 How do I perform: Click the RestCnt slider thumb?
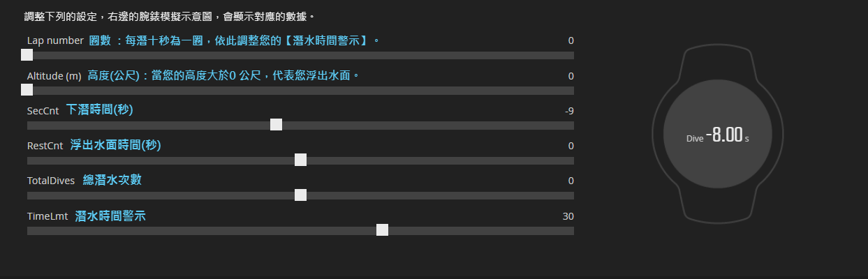(x=300, y=160)
